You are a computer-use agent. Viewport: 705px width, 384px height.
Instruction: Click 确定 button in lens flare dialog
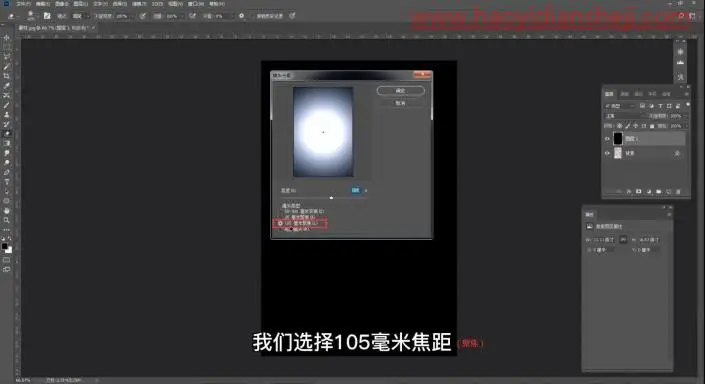tap(400, 91)
